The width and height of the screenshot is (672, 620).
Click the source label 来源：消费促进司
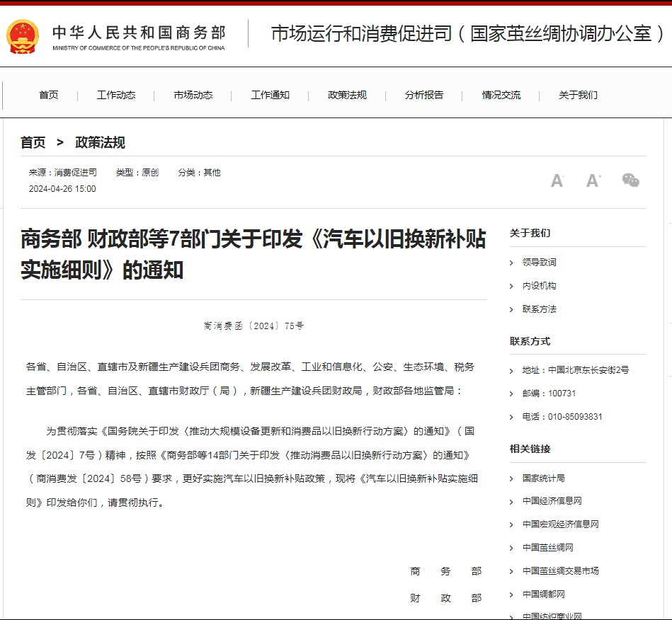(x=62, y=173)
